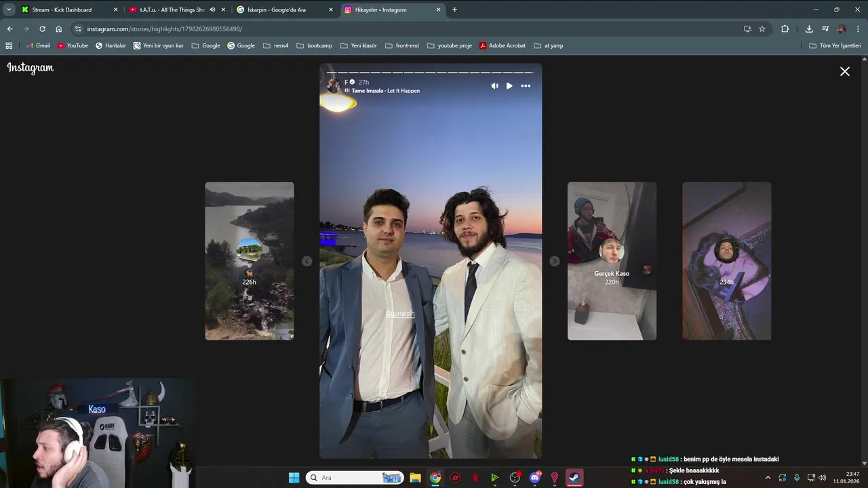Open the story three-dots options menu
Screen dimensions: 868x488
[x=526, y=86]
